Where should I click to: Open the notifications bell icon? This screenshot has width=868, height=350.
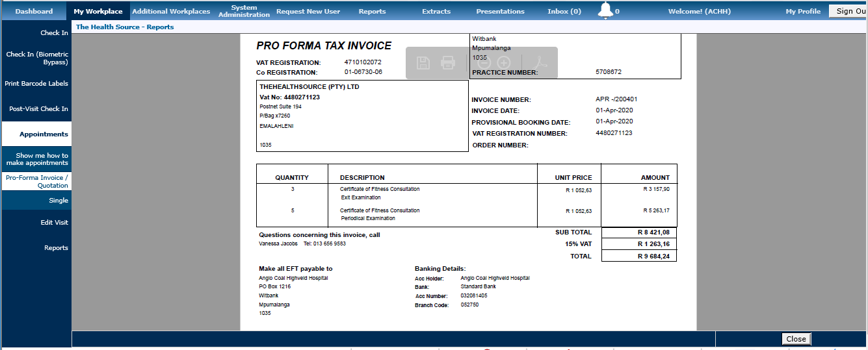click(605, 10)
